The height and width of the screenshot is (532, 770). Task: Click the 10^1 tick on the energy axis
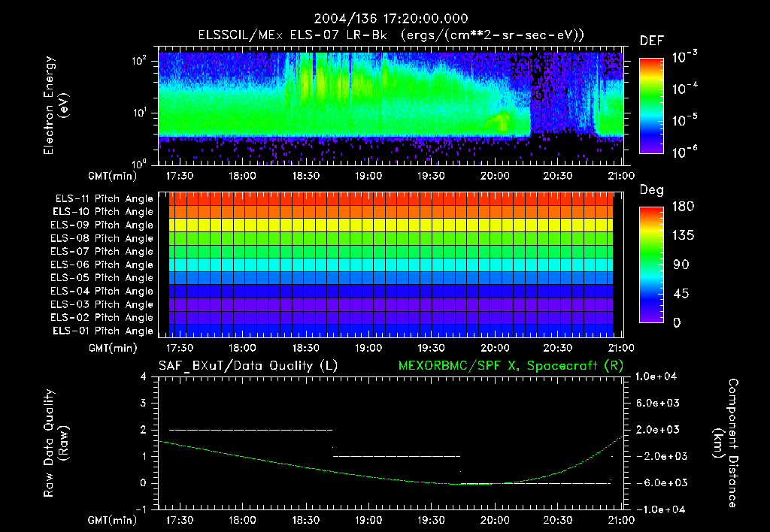tap(139, 113)
